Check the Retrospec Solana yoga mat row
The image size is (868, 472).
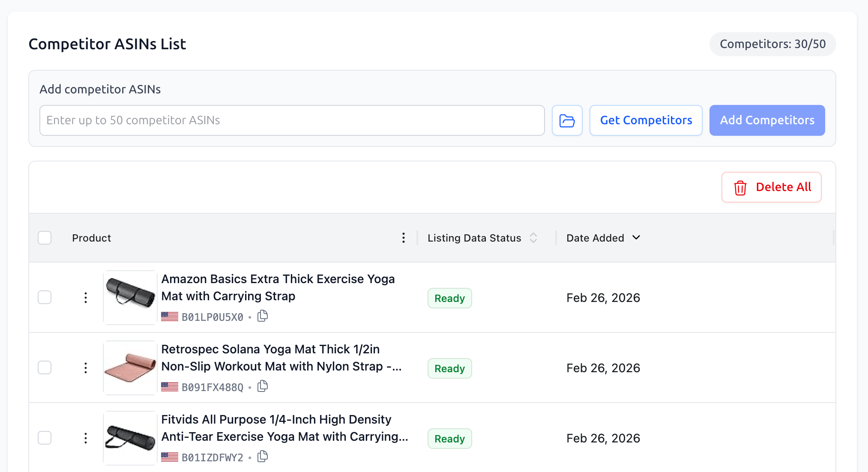pos(45,367)
